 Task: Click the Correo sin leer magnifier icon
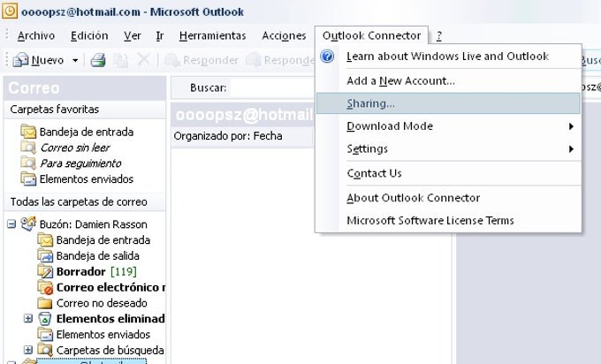click(x=28, y=148)
